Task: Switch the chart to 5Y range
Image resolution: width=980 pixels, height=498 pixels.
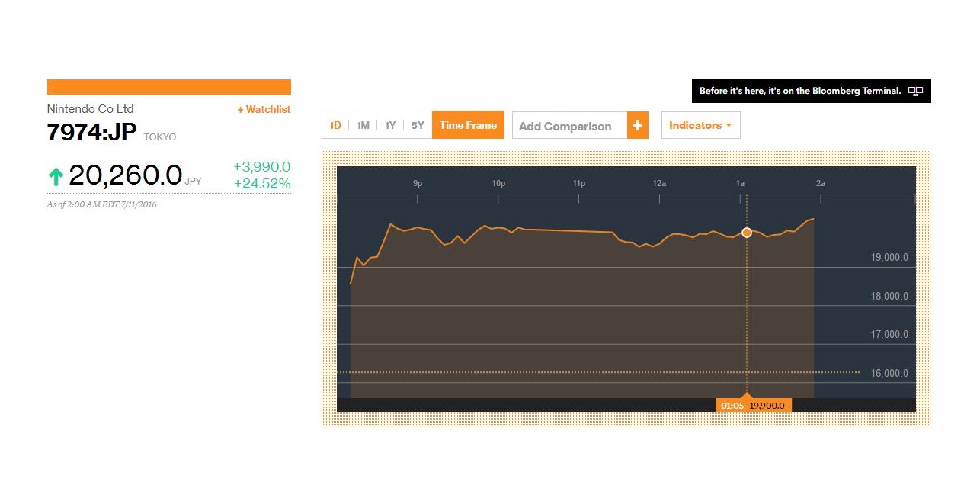Action: tap(418, 125)
